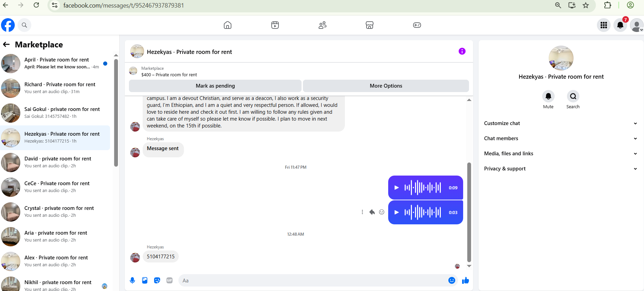The height and width of the screenshot is (291, 644).
Task: Play the 0:03 audio clip
Action: click(396, 212)
